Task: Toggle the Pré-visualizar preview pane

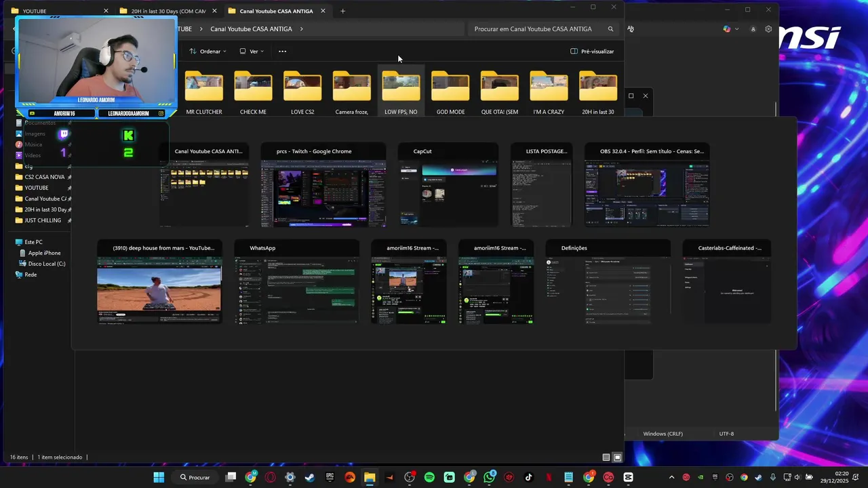Action: (592, 52)
